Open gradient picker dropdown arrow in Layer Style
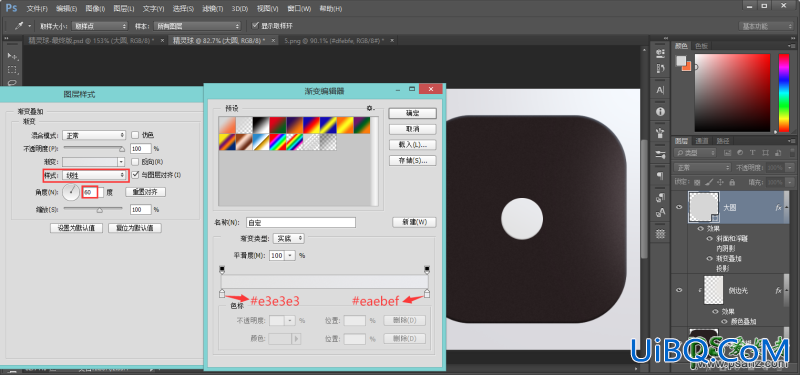The height and width of the screenshot is (375, 800). (121, 162)
